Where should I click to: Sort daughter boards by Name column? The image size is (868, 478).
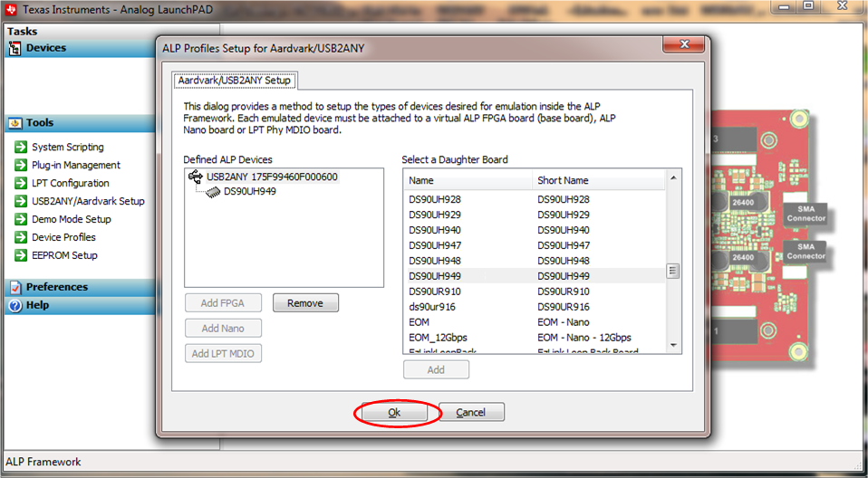tap(468, 180)
